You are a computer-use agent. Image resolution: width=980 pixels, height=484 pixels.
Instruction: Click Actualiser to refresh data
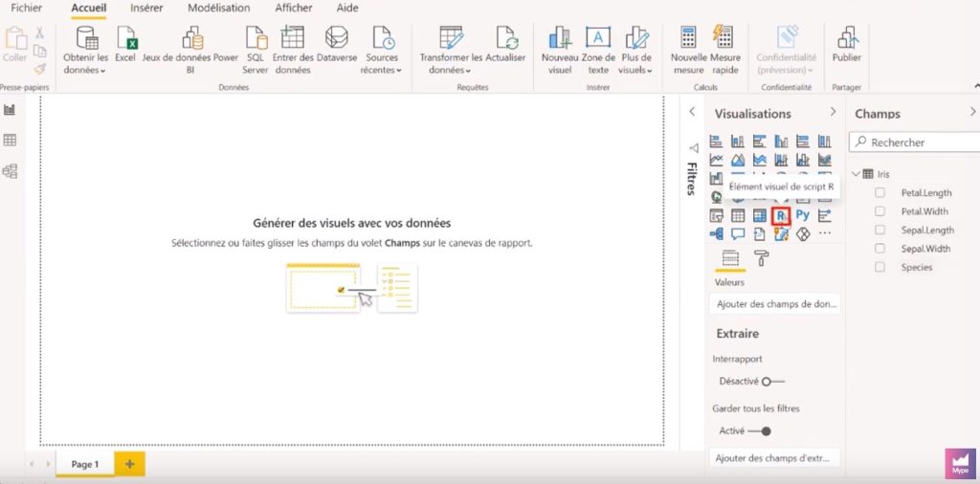coord(505,44)
